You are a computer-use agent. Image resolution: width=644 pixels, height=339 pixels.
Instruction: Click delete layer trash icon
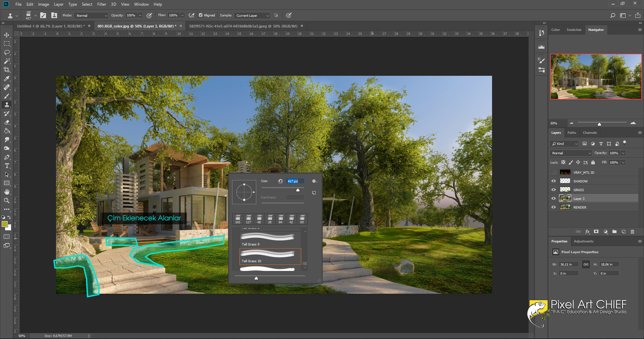pos(632,232)
